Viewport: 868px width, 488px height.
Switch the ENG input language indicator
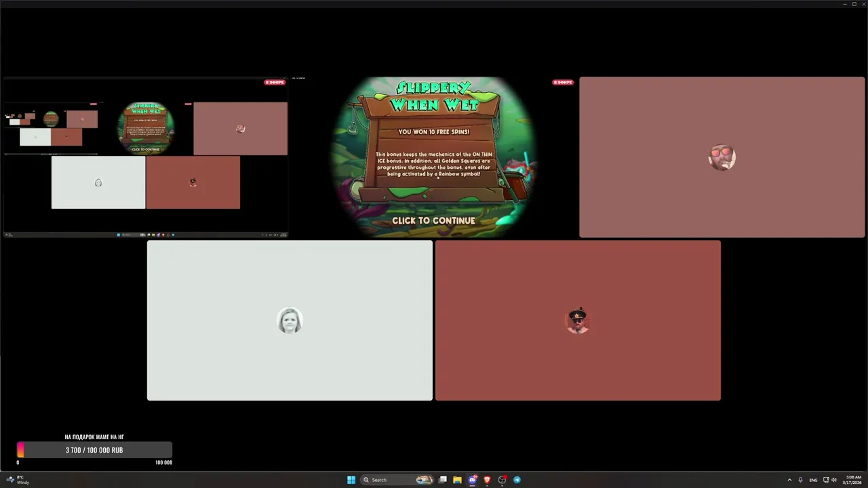click(813, 480)
